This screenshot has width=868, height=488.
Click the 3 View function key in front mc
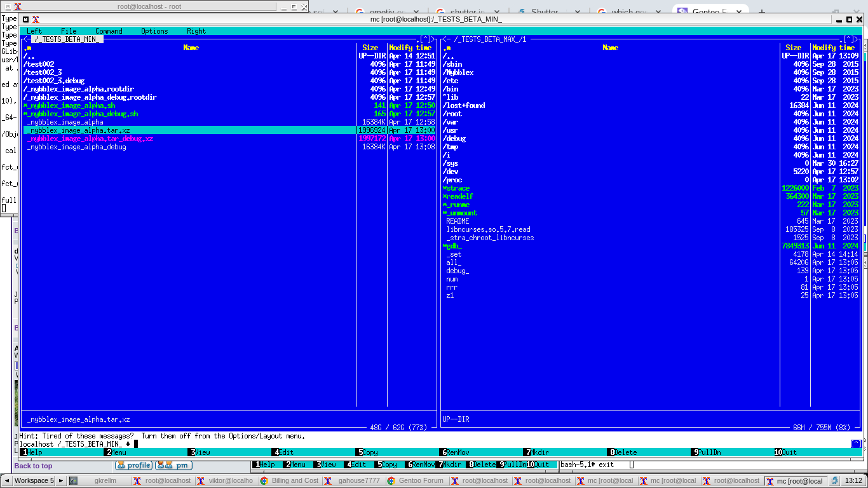(200, 452)
